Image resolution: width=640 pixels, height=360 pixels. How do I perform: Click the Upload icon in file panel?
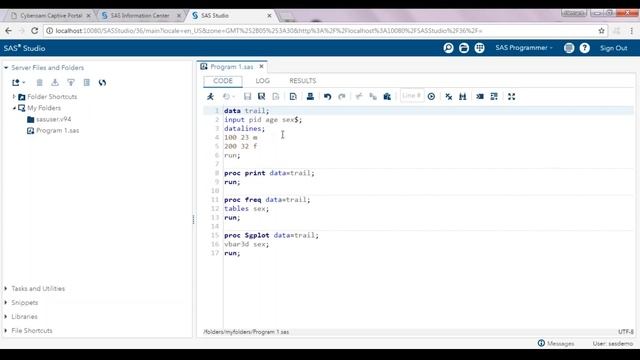(71, 82)
